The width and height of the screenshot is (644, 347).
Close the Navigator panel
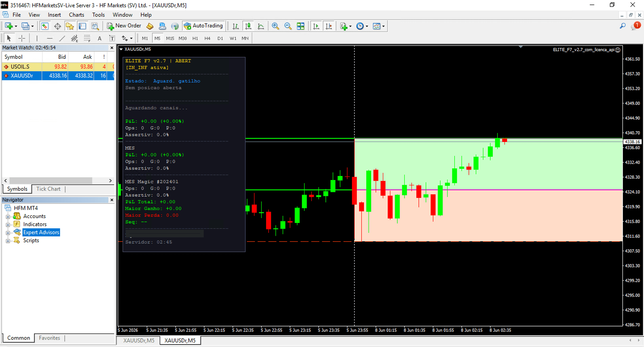(x=112, y=200)
